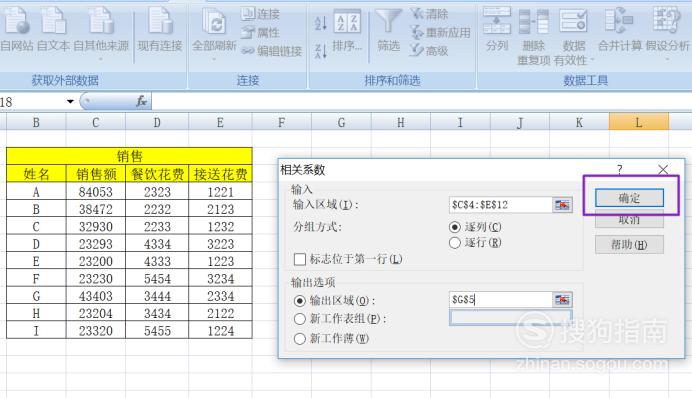Click the 餐饮花费 header cell
692x398 pixels.
(157, 174)
